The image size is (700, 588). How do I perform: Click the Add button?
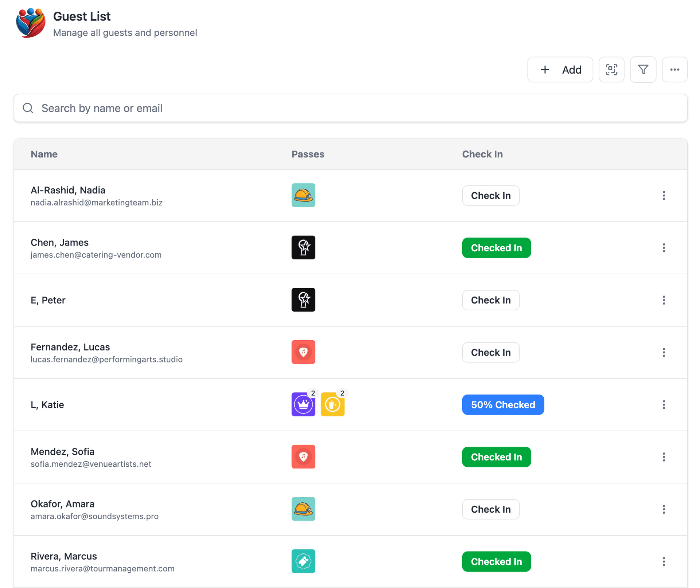pos(560,70)
